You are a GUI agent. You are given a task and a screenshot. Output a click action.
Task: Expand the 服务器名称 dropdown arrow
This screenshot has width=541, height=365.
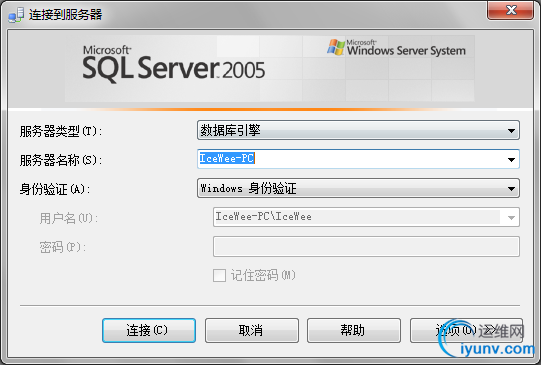(x=511, y=159)
